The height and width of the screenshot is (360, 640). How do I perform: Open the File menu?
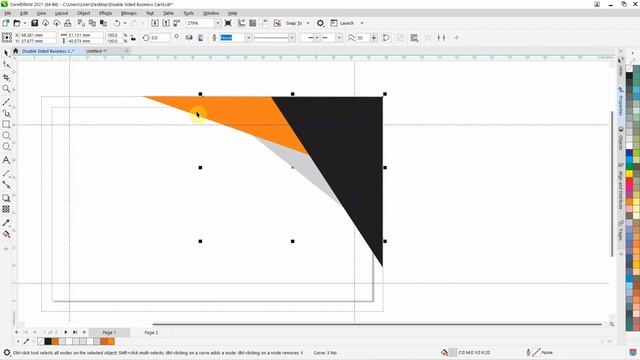tap(8, 13)
